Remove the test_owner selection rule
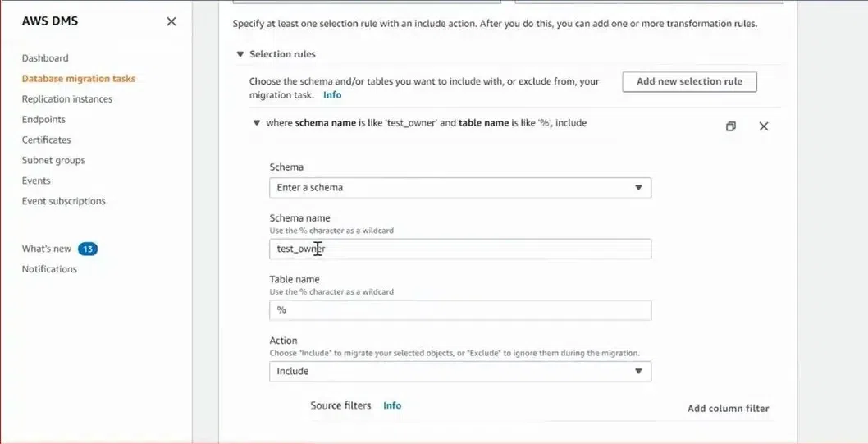This screenshot has width=868, height=444. [764, 126]
